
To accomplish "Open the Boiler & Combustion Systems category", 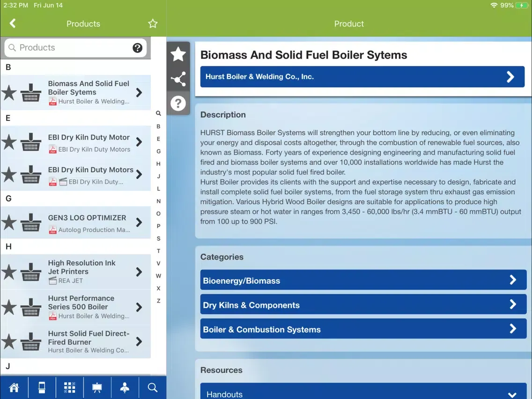I will 363,328.
